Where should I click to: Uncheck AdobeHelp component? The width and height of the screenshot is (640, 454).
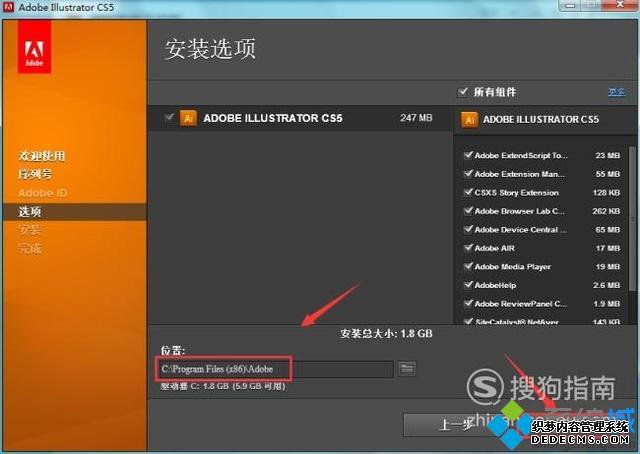pyautogui.click(x=468, y=285)
